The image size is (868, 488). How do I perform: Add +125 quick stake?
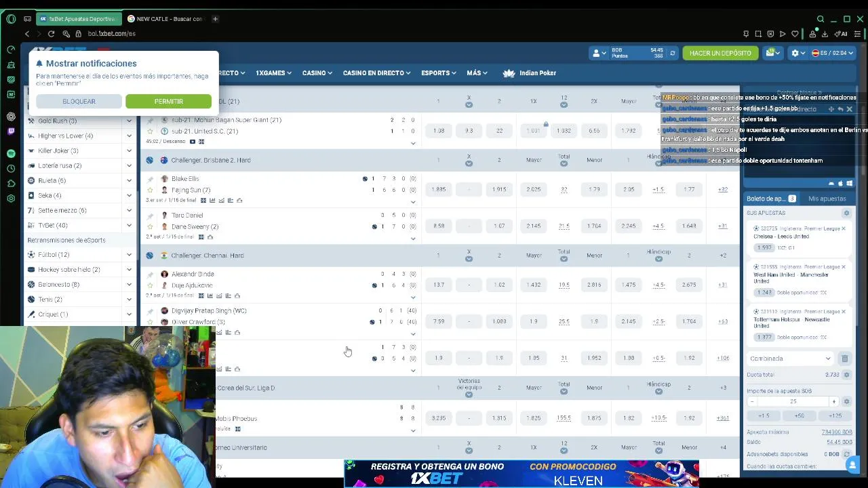(x=835, y=415)
